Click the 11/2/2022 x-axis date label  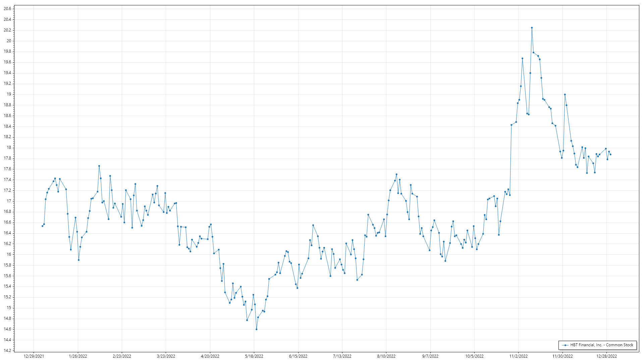pyautogui.click(x=518, y=356)
